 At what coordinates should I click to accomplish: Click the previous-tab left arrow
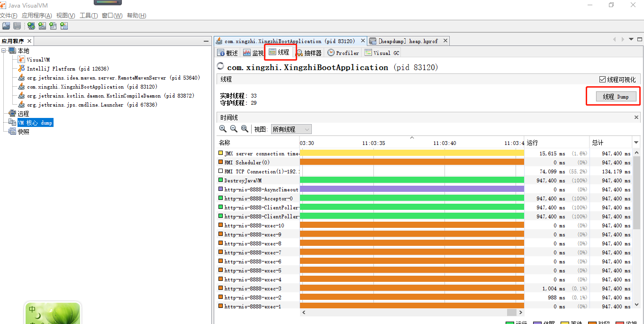pyautogui.click(x=615, y=39)
